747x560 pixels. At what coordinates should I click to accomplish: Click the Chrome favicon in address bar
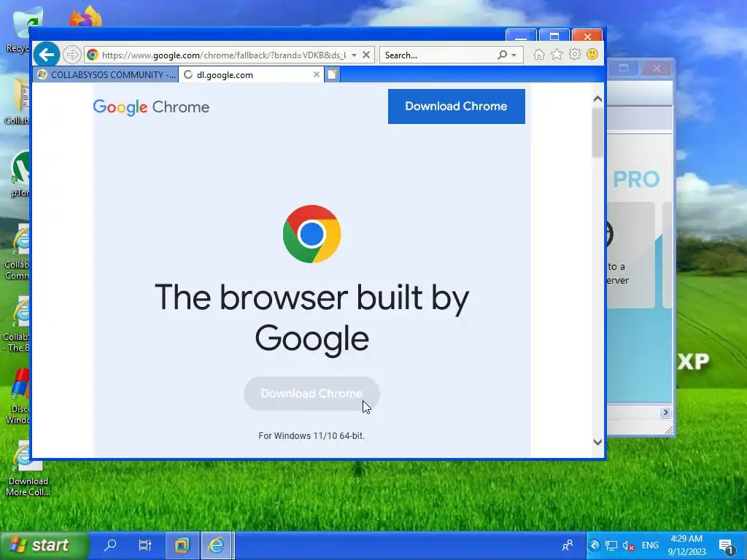click(93, 55)
